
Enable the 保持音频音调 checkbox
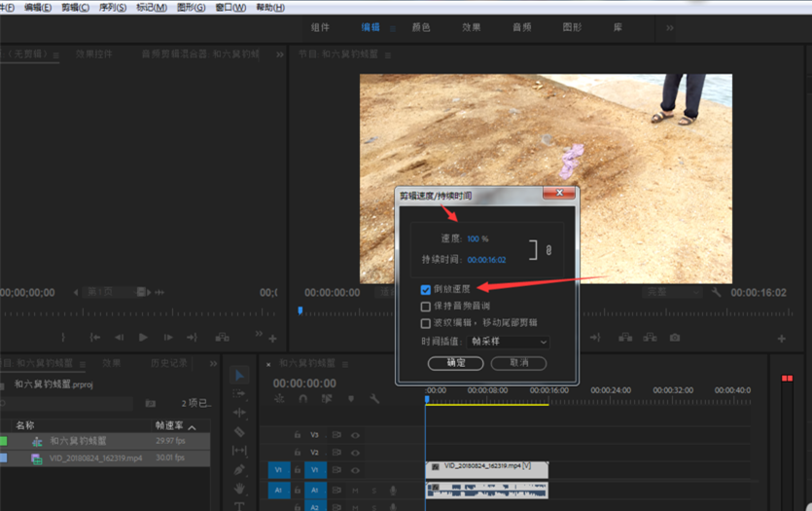pyautogui.click(x=426, y=307)
